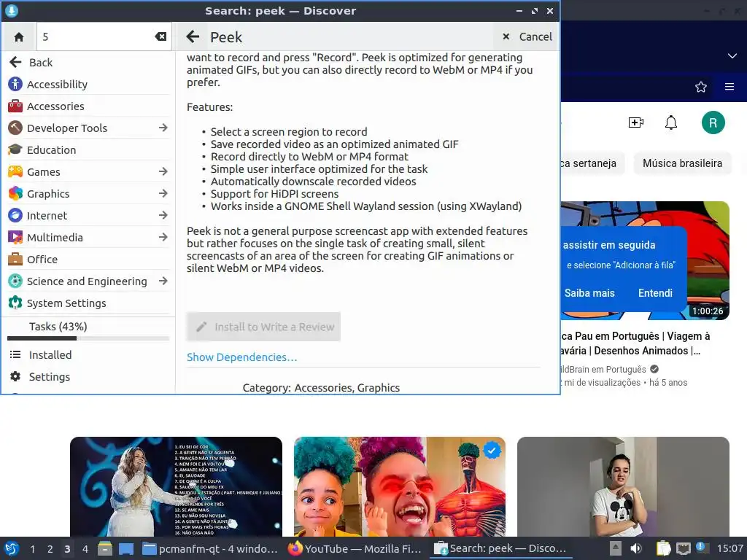This screenshot has height=560, width=747.
Task: Click the file manager taskbar launcher icon
Action: point(105,548)
